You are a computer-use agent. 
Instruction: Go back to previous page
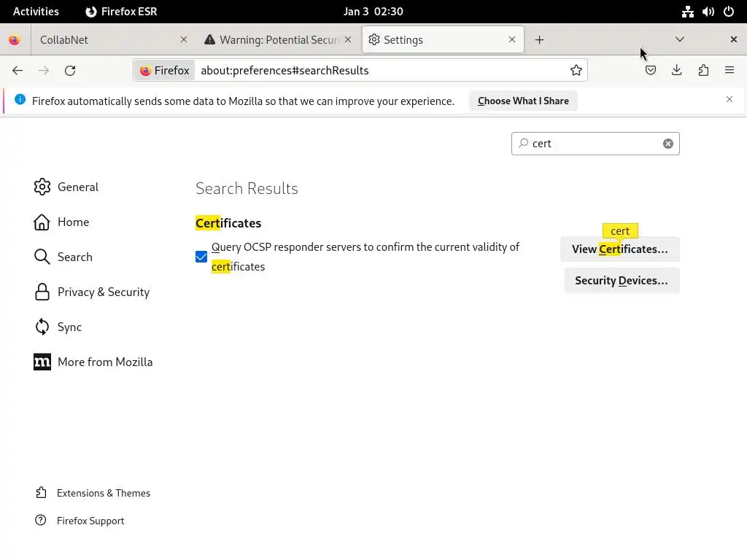click(18, 71)
